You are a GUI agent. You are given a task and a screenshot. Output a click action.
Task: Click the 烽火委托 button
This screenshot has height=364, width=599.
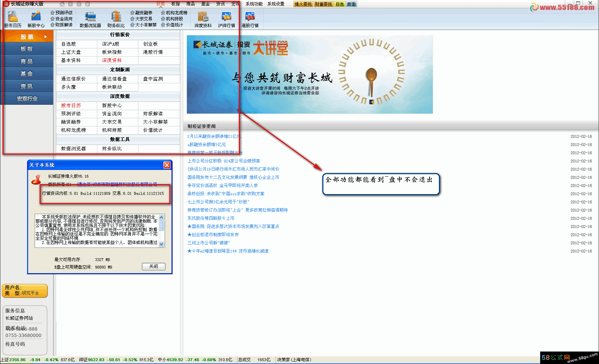click(303, 4)
